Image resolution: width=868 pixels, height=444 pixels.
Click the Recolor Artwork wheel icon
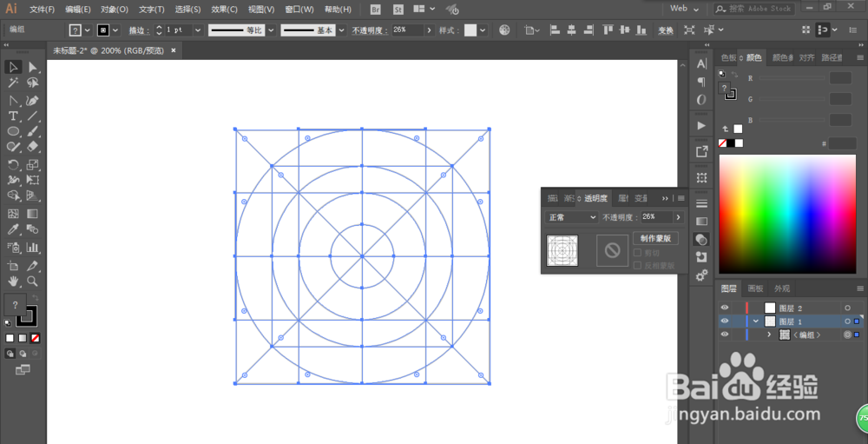(x=504, y=30)
